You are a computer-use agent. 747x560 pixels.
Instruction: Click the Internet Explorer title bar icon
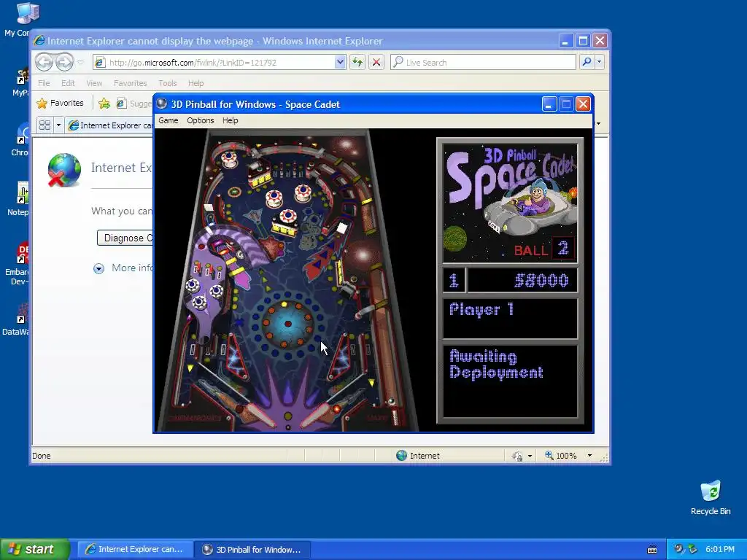pos(39,41)
